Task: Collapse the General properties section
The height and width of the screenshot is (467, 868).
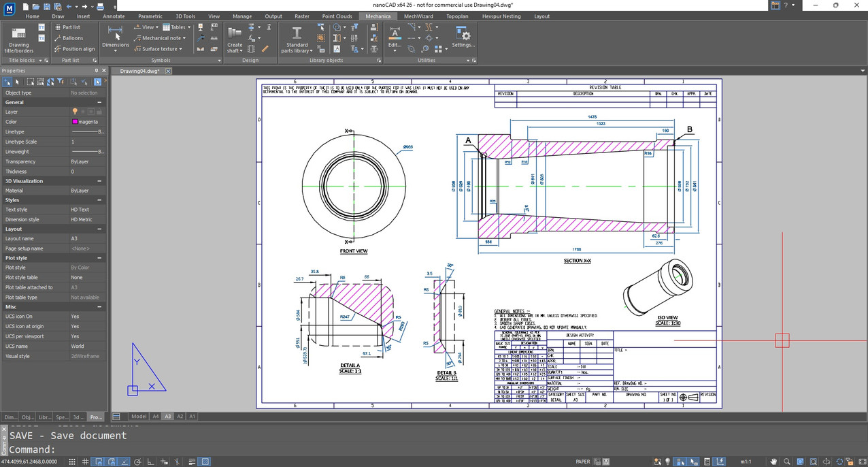Action: [99, 102]
